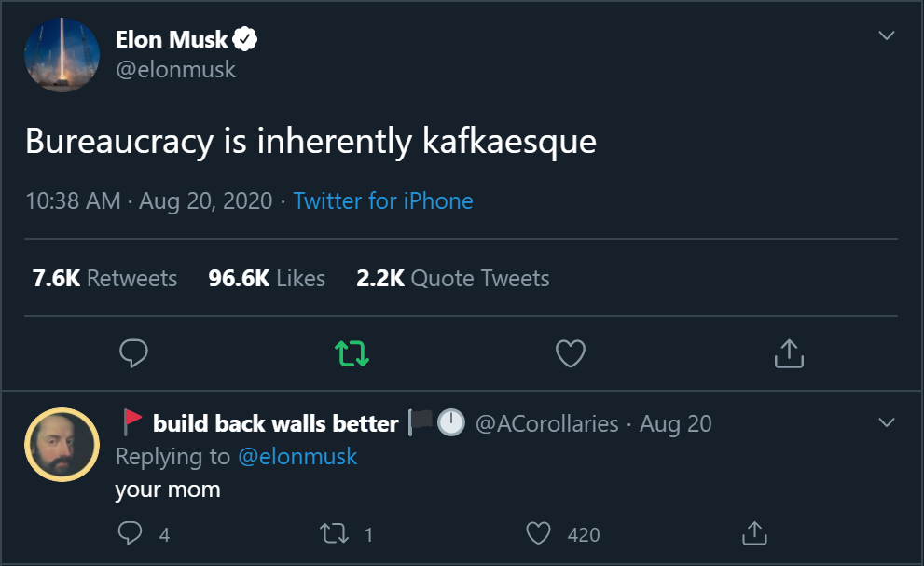Like the Bureaucracy is inherently kafkaesque tweet
This screenshot has height=566, width=924.
tap(570, 353)
